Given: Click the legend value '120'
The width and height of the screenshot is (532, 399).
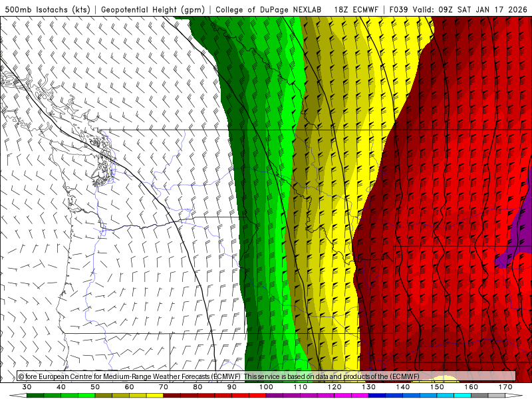Looking at the screenshot, I should pyautogui.click(x=334, y=387).
